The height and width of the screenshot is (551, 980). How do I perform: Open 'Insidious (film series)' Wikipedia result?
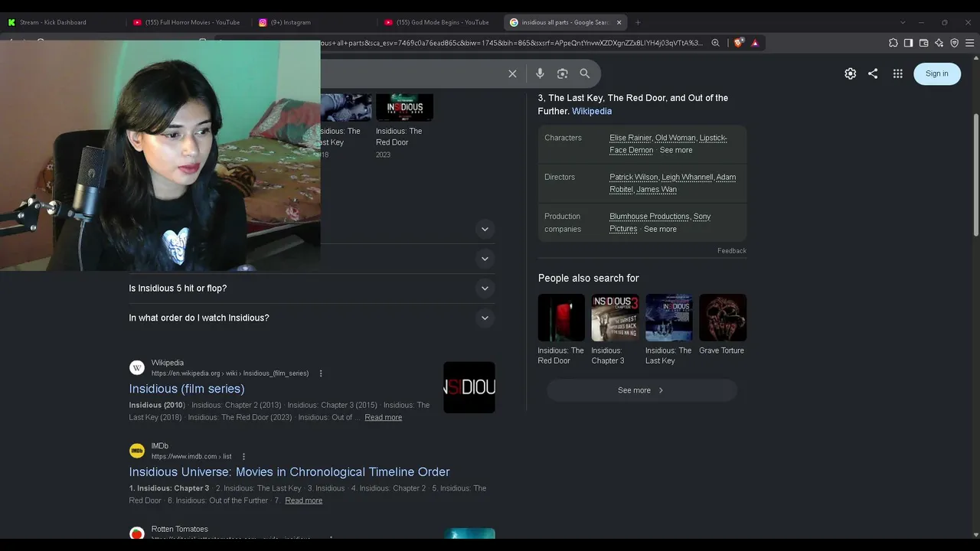187,389
